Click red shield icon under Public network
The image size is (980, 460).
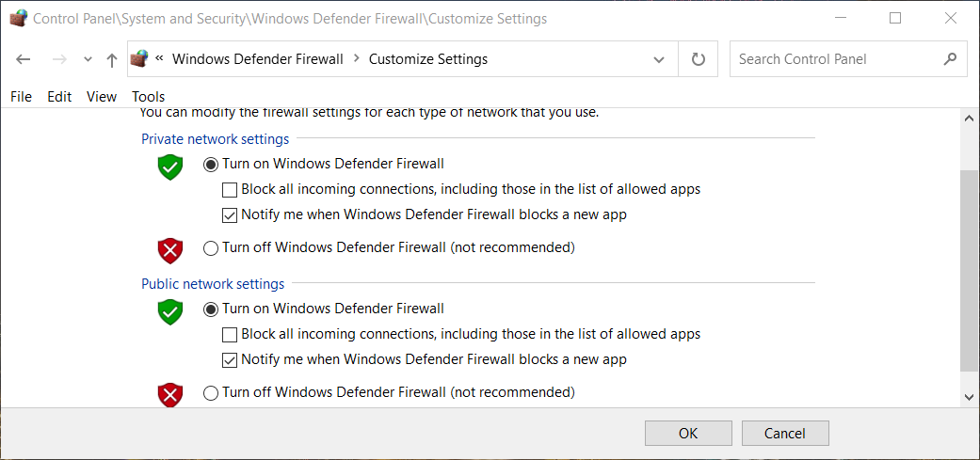170,395
